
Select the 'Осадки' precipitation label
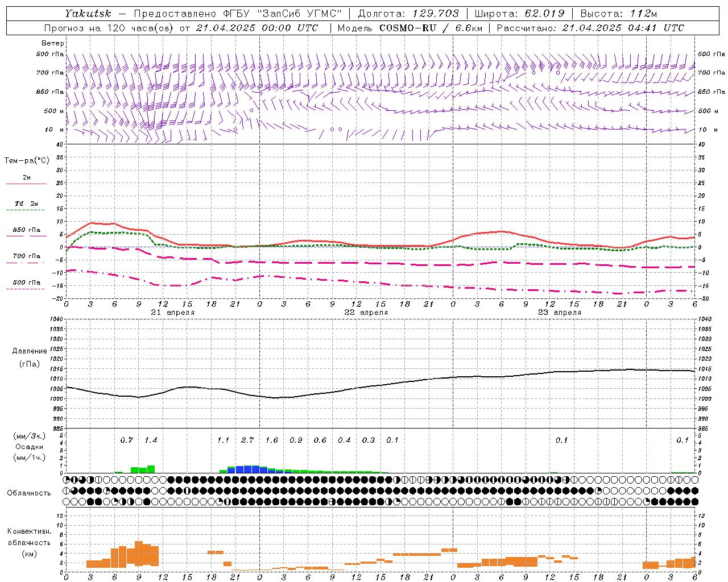[x=30, y=447]
